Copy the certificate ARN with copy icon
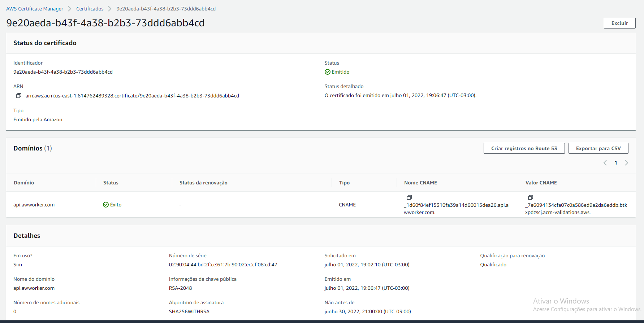Screen dimensions: 644x323 (19, 96)
